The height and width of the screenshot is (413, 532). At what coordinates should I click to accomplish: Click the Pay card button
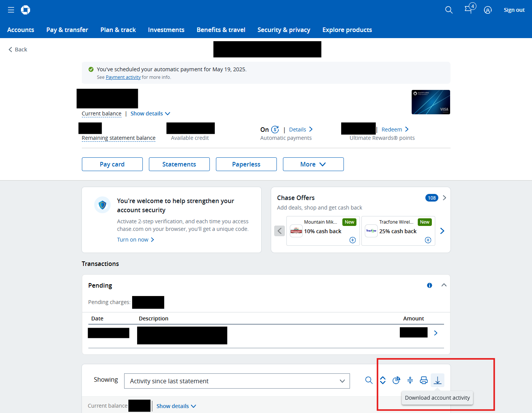(x=112, y=164)
